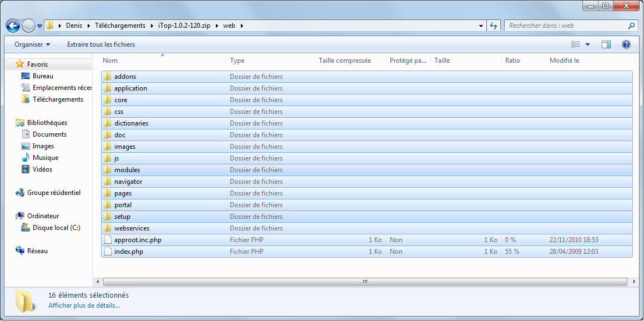Open the Disque local (C:) drive

pos(56,228)
